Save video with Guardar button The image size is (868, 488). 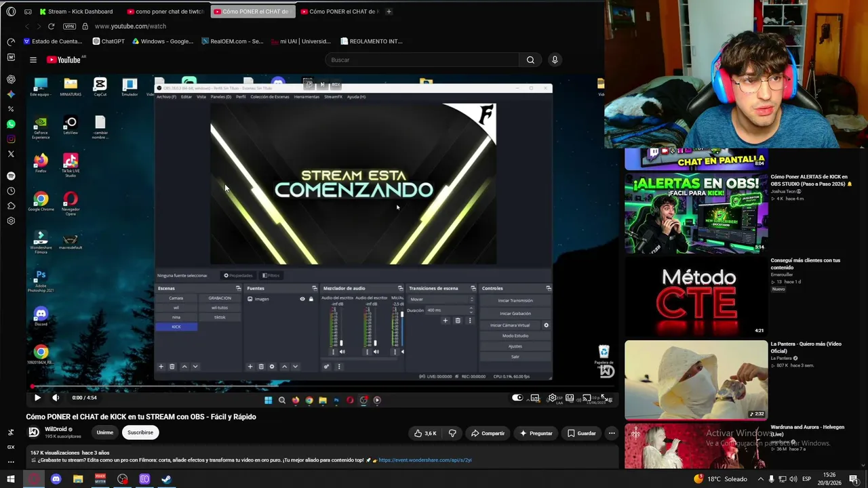tap(582, 433)
